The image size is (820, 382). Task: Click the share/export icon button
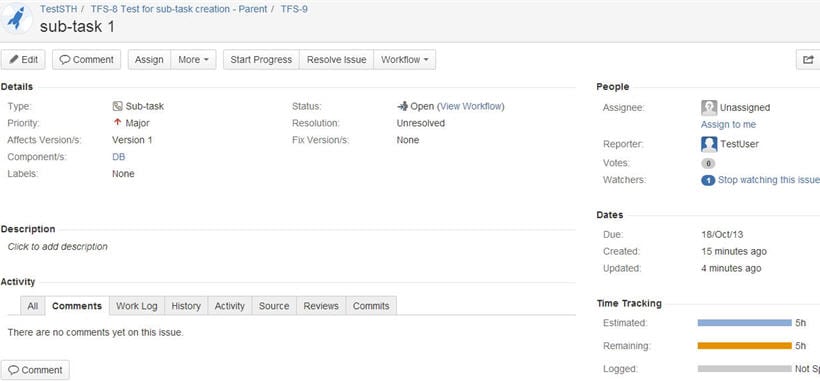808,60
